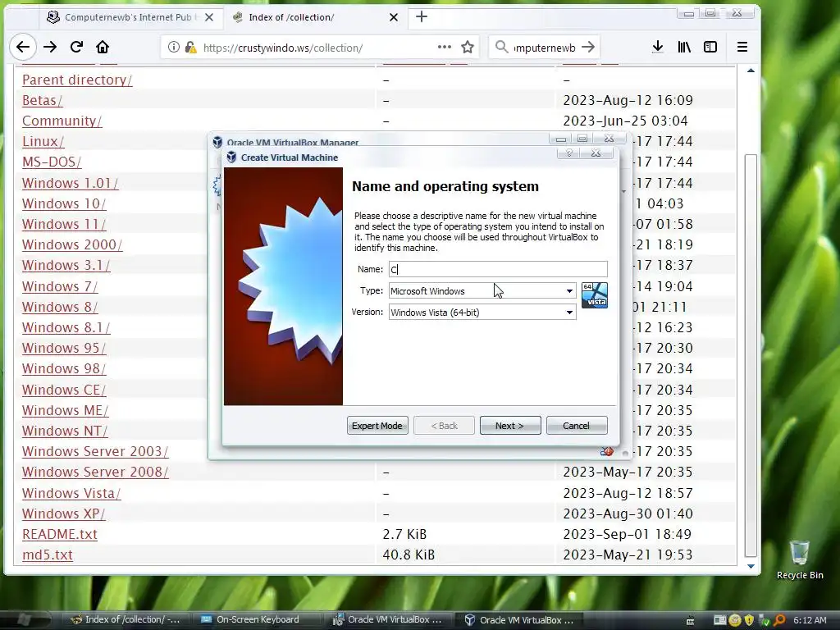Switch to Index of /collection/ taskbar item
840x630 pixels.
[126, 620]
